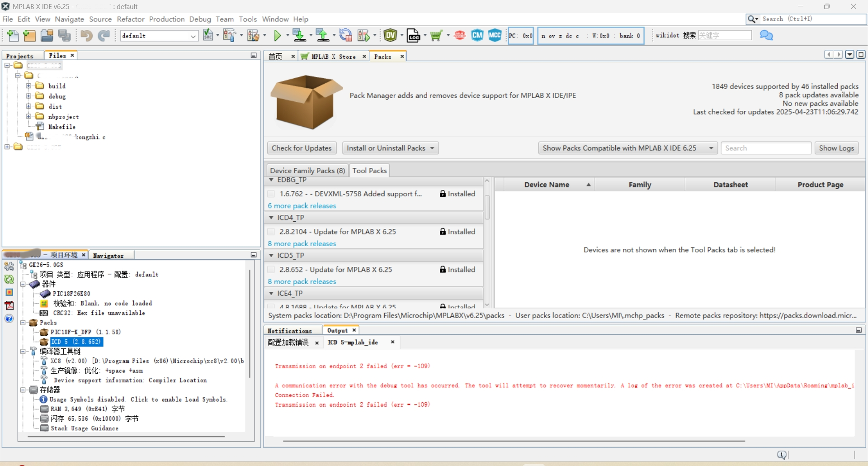Check the 1.6.762 DEVXML-5758 pack checkbox
This screenshot has height=466, width=868.
pyautogui.click(x=271, y=193)
